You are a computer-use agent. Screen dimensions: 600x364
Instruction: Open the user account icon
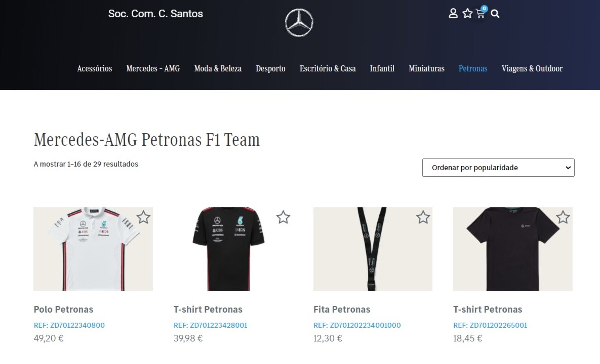(x=453, y=14)
